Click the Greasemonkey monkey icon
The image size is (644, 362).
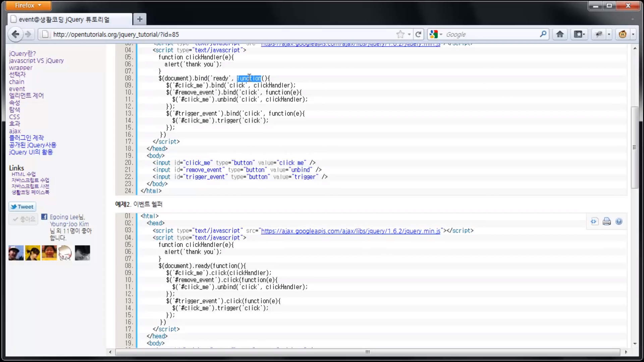[x=623, y=34]
